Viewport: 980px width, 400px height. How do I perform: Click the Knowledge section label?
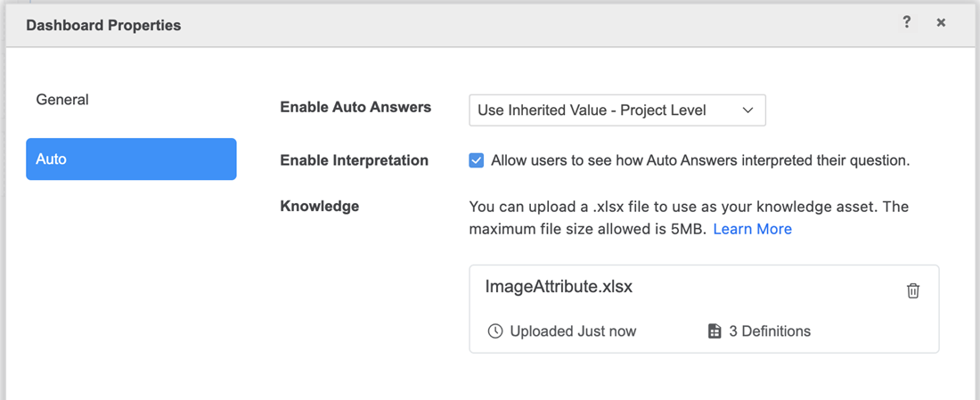pyautogui.click(x=319, y=206)
